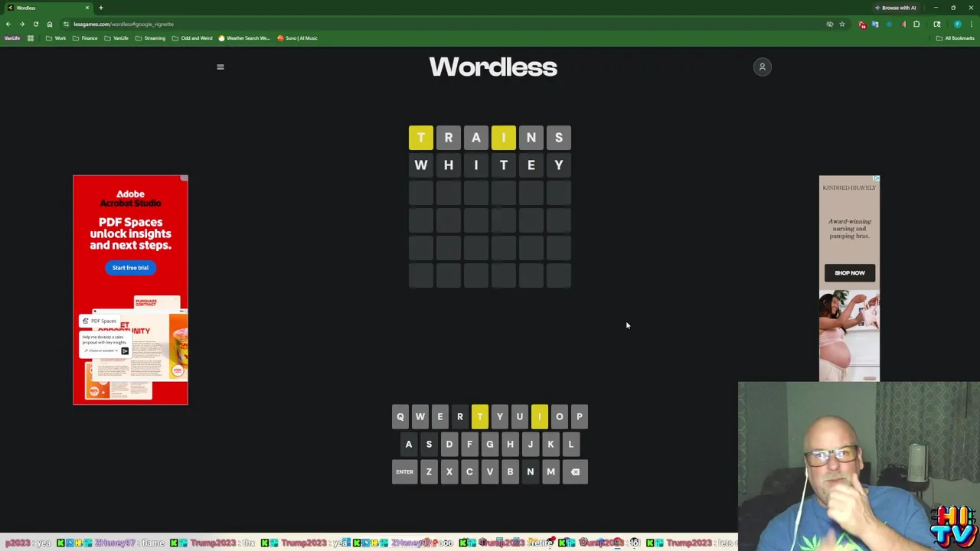Open the VanLife bookmarks folder
This screenshot has width=980, height=551.
[x=116, y=38]
